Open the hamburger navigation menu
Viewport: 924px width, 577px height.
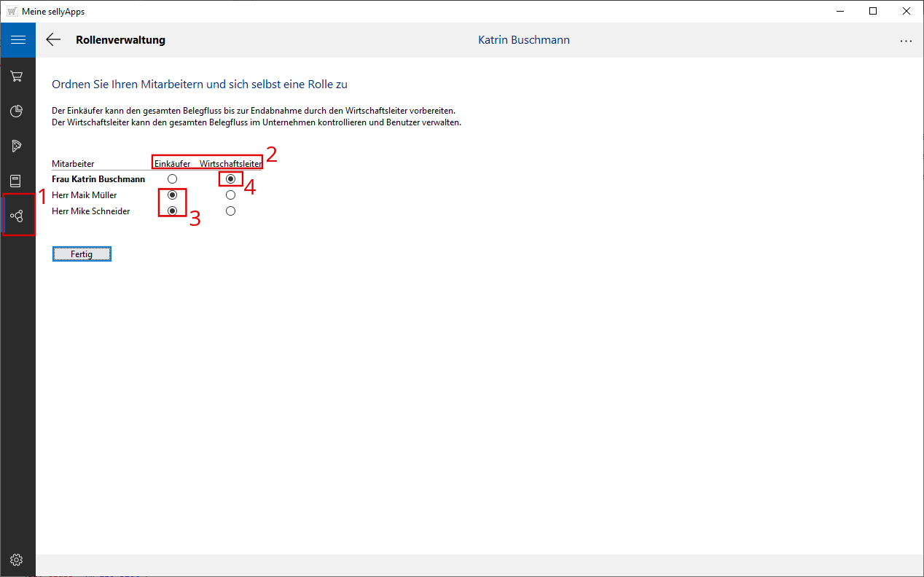tap(17, 40)
